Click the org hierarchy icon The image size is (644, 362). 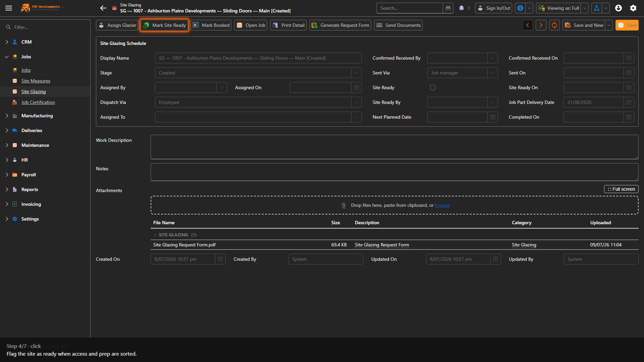click(x=597, y=8)
